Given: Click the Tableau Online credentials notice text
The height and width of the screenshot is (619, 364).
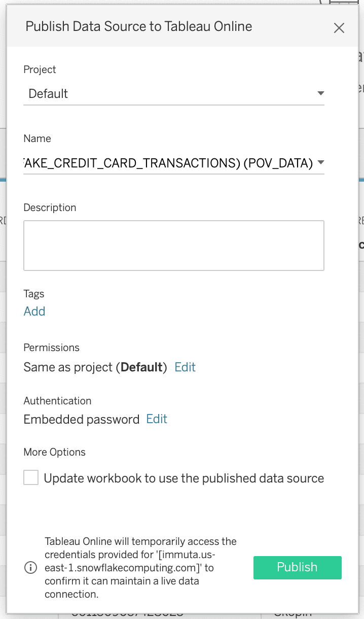Looking at the screenshot, I should click(x=140, y=567).
